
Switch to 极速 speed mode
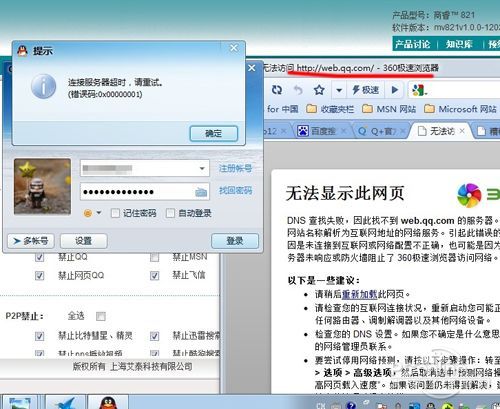[365, 90]
